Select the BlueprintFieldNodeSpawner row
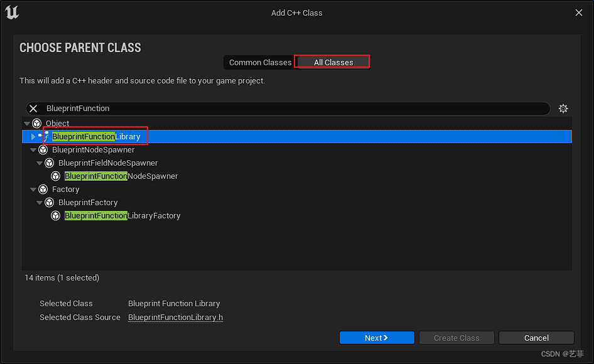The image size is (594, 364). tap(296, 163)
